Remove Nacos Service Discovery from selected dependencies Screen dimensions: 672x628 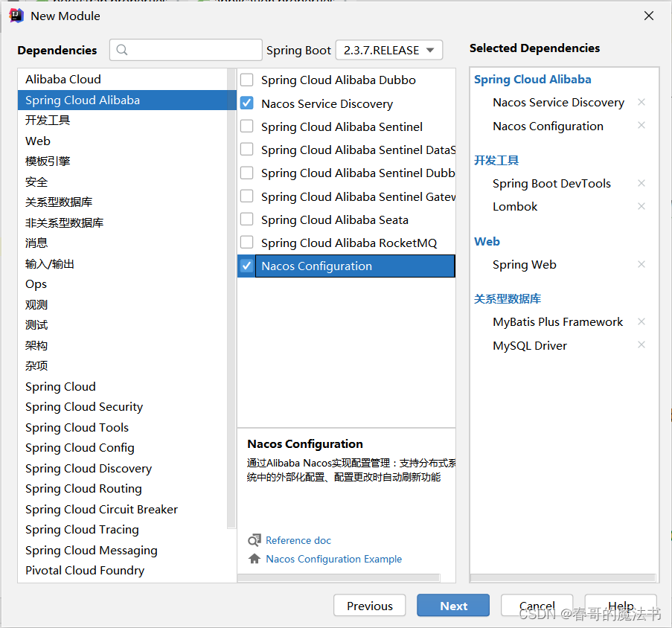[x=641, y=102]
